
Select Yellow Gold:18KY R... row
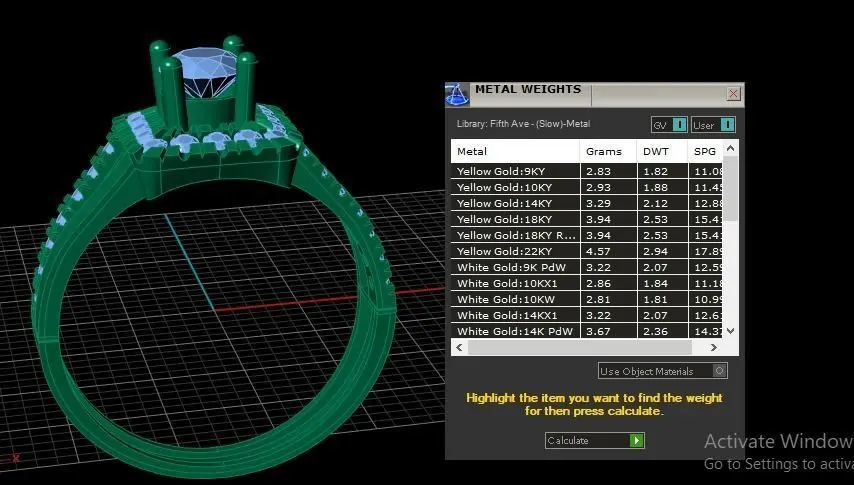click(587, 235)
